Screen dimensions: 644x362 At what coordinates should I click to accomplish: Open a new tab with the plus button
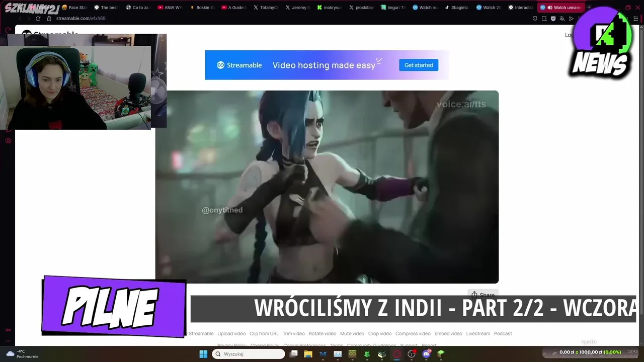point(589,8)
